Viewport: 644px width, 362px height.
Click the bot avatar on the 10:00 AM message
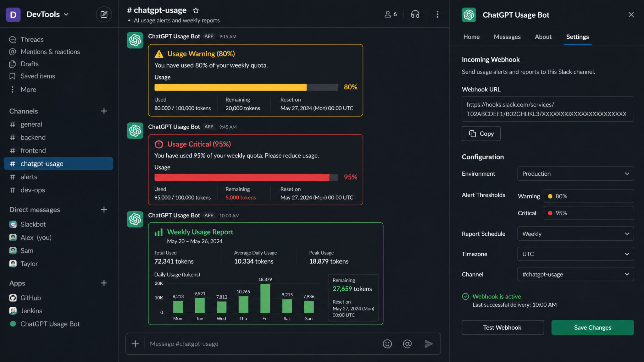coord(135,219)
